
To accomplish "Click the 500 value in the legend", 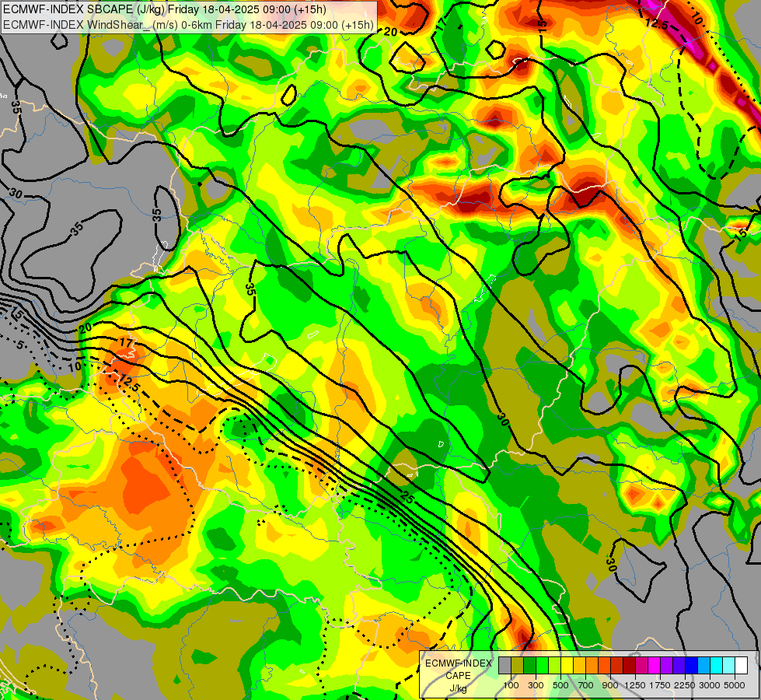I will [560, 685].
